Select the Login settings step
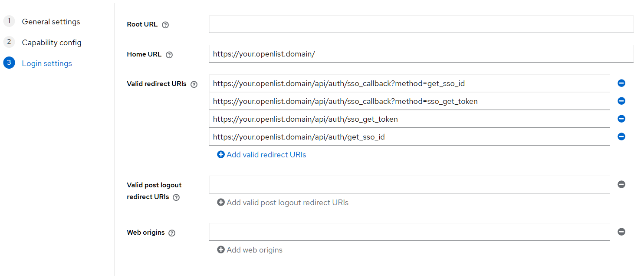 [x=47, y=63]
